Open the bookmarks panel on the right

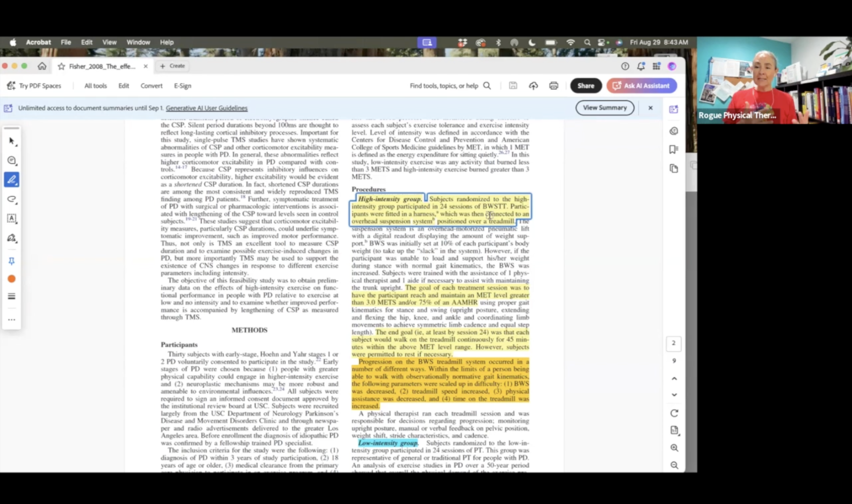click(x=674, y=149)
